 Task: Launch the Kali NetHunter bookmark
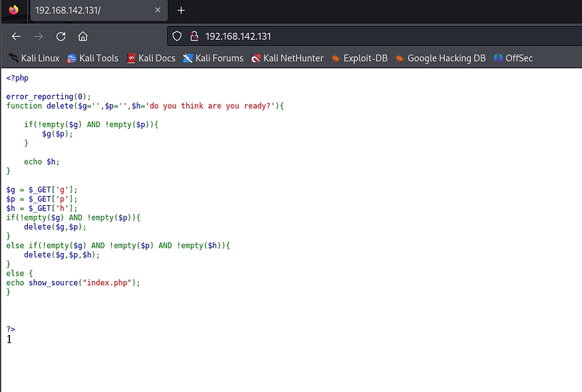287,58
